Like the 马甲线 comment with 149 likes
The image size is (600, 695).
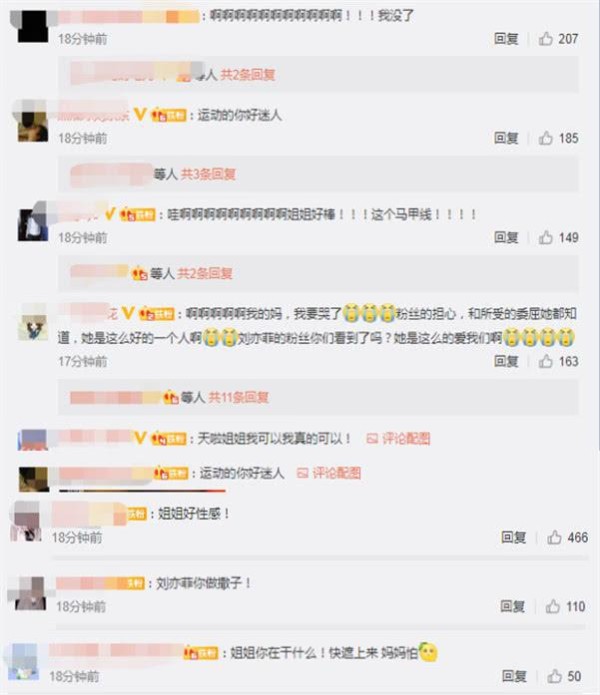click(545, 238)
